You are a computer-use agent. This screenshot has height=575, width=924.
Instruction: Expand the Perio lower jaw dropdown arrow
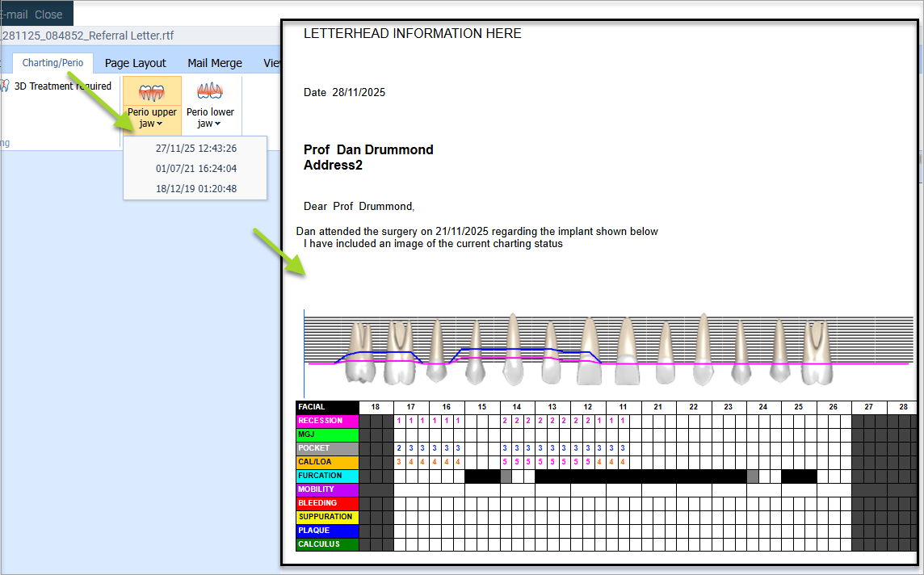point(218,124)
